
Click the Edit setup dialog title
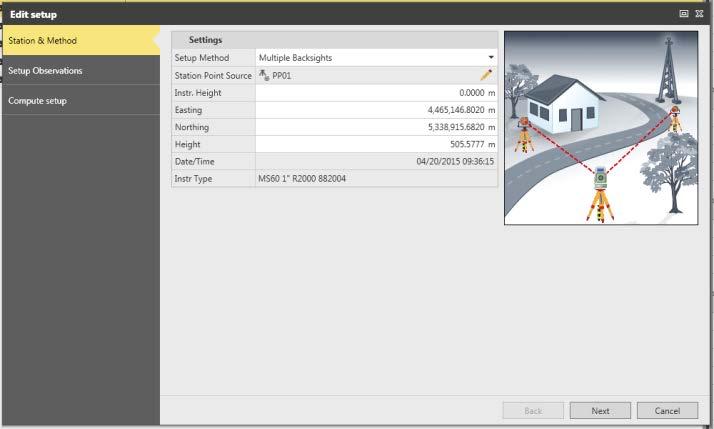pos(33,15)
